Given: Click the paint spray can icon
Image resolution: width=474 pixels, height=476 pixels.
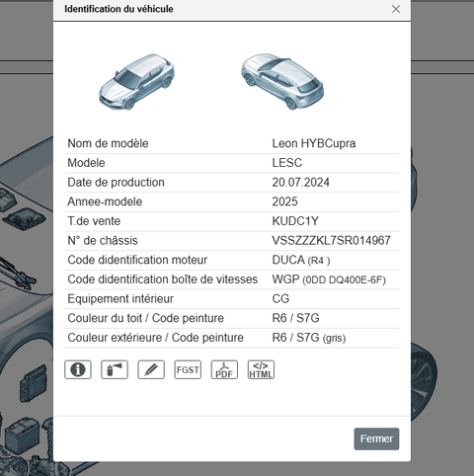Looking at the screenshot, I should point(115,369).
